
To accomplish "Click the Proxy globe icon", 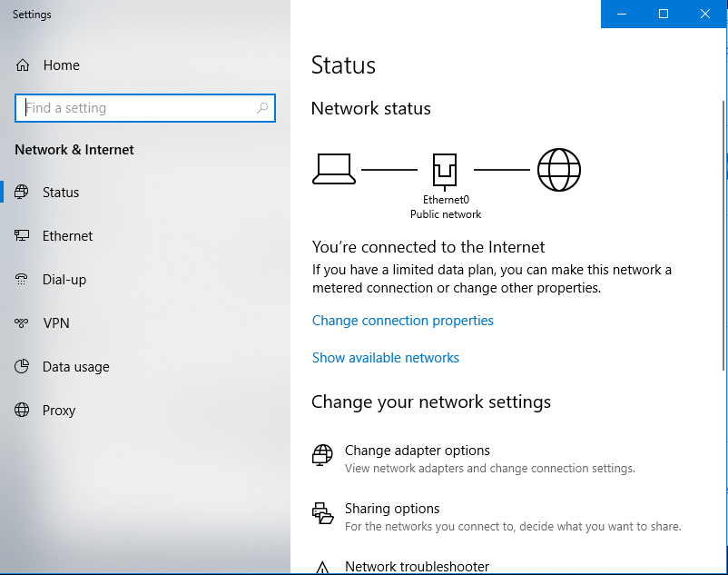I will coord(23,411).
